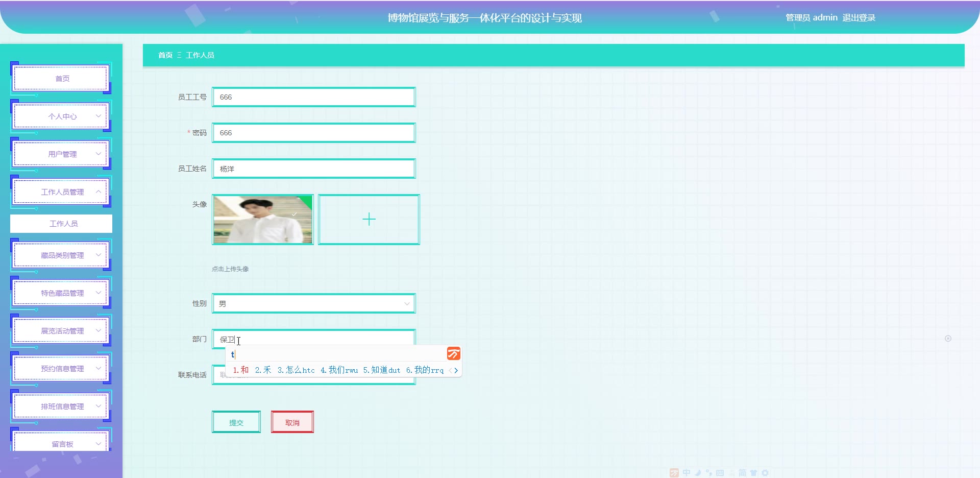The width and height of the screenshot is (980, 478).
Task: Expand 展览活动管理 sidebar menu
Action: (x=61, y=331)
